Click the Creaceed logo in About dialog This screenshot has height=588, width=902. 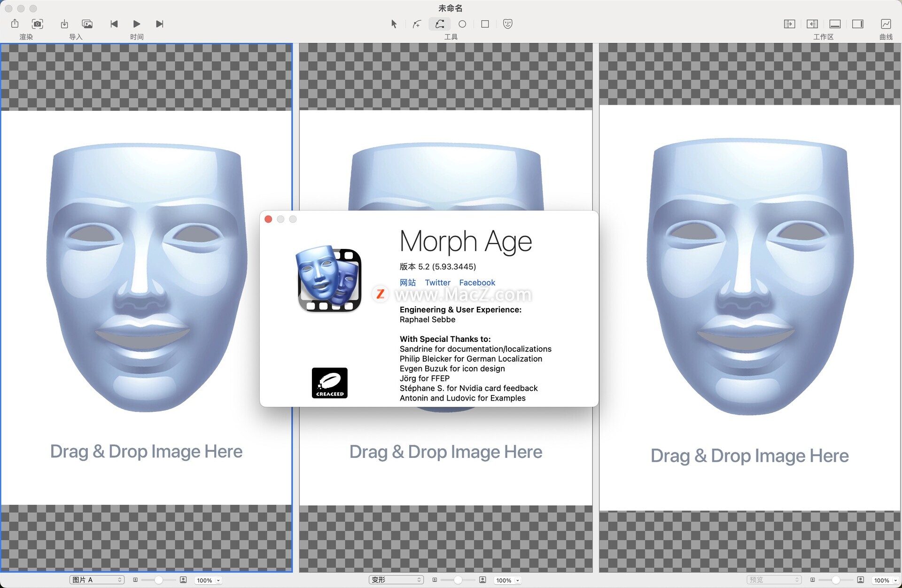(330, 383)
